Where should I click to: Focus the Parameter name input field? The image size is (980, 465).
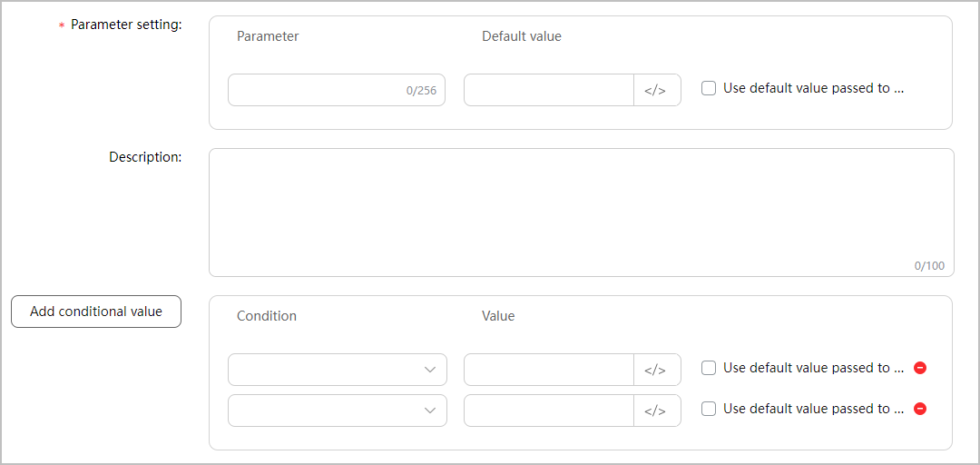point(337,90)
